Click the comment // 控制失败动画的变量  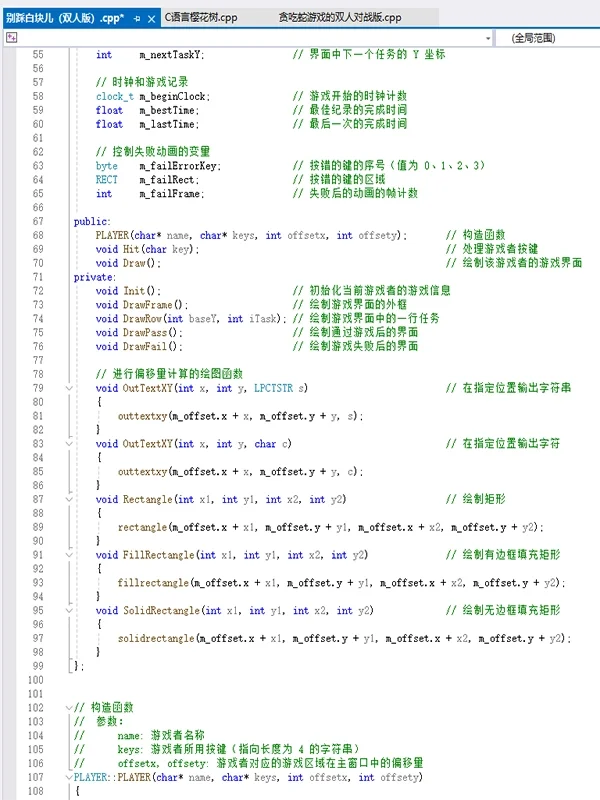153,152
